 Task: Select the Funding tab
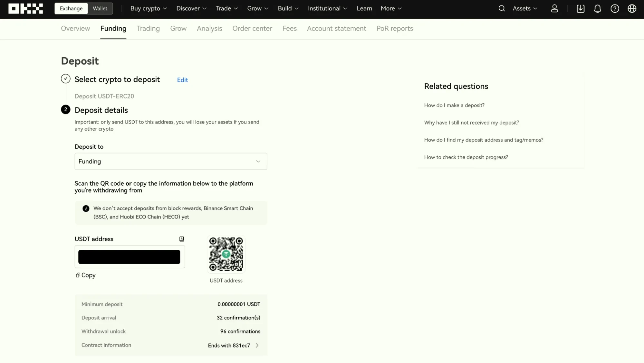point(113,29)
